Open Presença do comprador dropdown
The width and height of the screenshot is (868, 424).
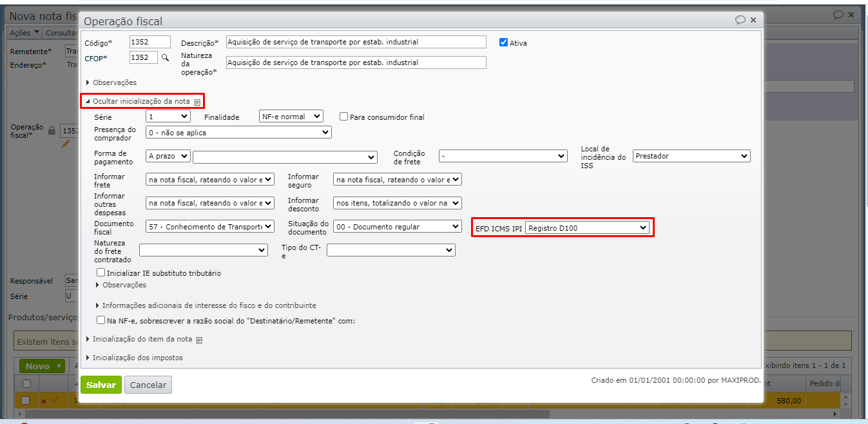(238, 132)
